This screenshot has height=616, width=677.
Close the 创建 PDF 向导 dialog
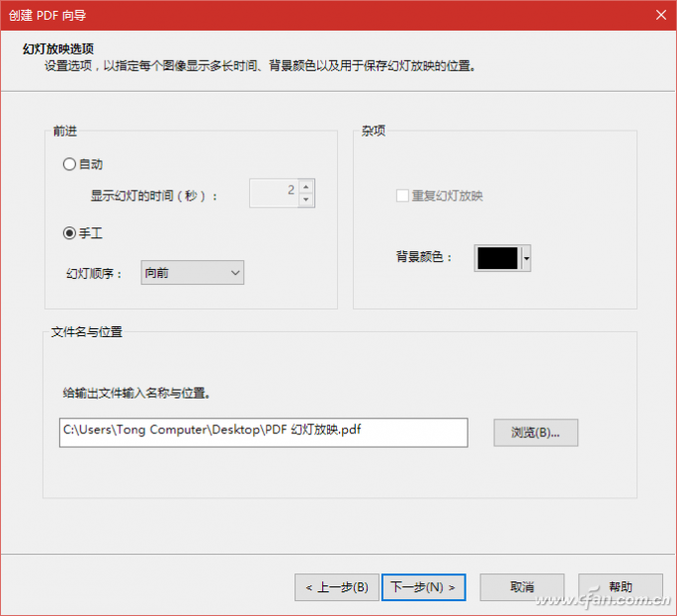coord(660,15)
